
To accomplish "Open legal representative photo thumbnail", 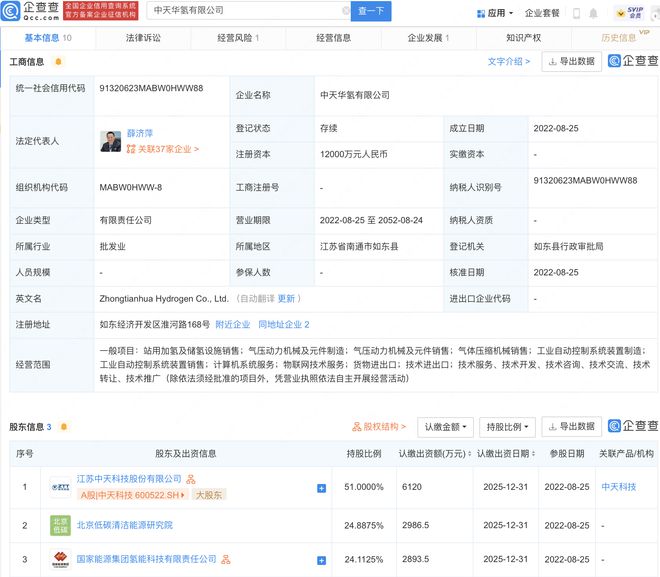I will [x=111, y=141].
